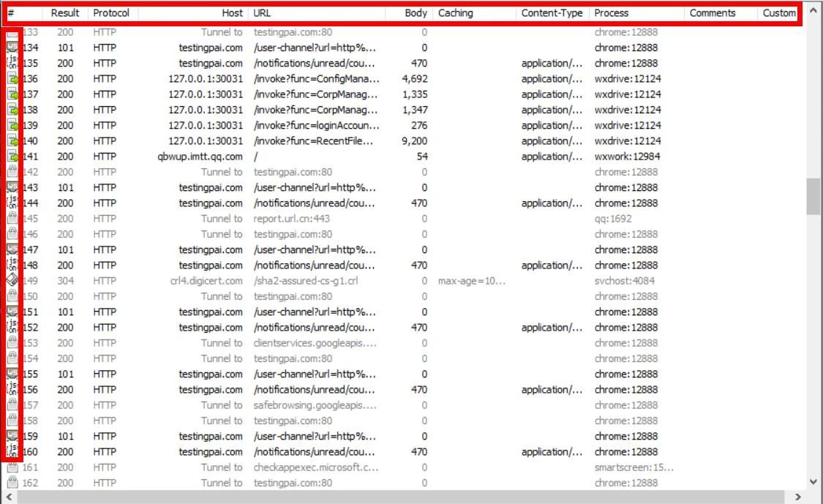Click the JSON icon beside session 160
Viewport: 823px width, 504px height.
pyautogui.click(x=10, y=451)
